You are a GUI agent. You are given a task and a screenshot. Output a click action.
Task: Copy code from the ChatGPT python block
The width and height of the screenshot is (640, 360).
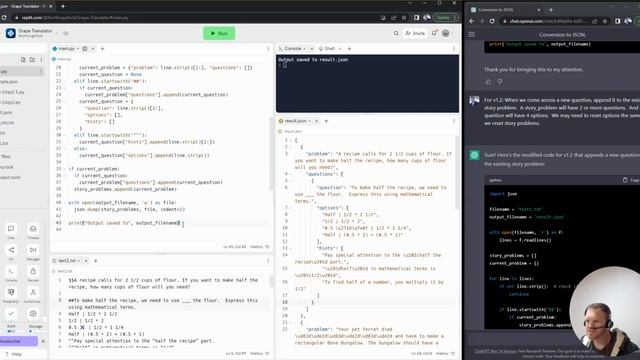pyautogui.click(x=631, y=180)
